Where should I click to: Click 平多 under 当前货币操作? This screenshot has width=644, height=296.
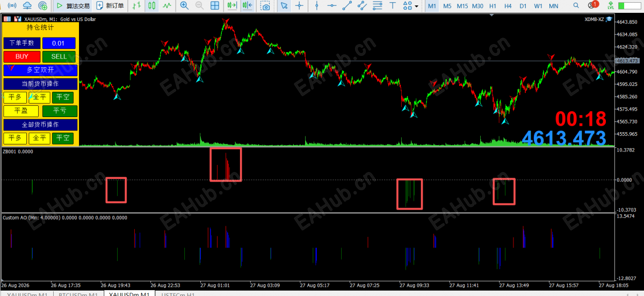click(15, 97)
